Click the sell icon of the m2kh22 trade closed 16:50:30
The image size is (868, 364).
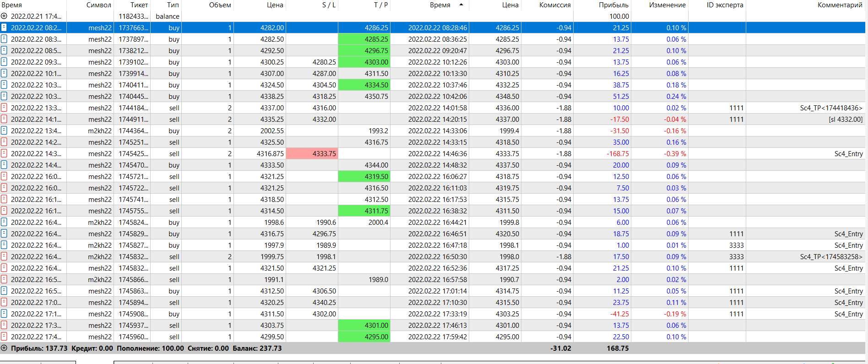(x=4, y=256)
